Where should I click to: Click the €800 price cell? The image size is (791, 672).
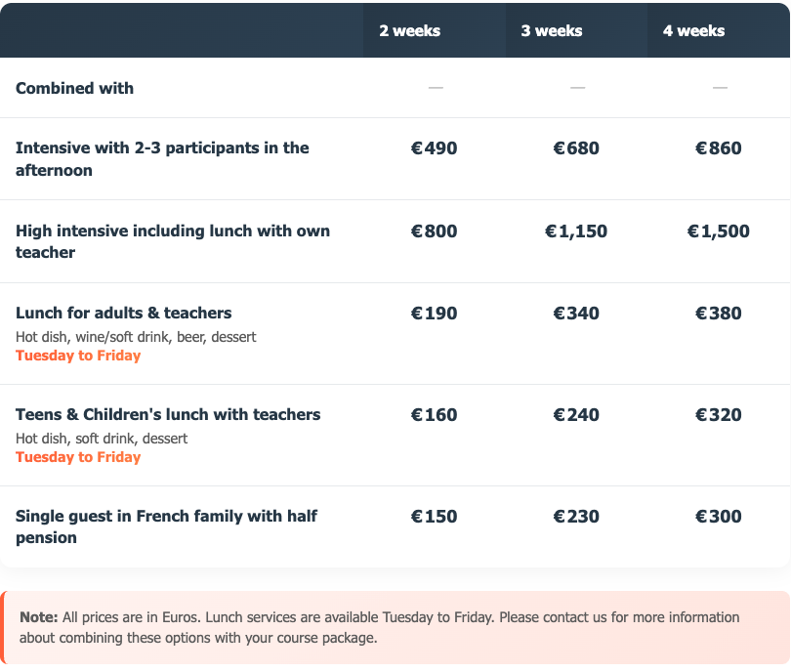coord(435,231)
